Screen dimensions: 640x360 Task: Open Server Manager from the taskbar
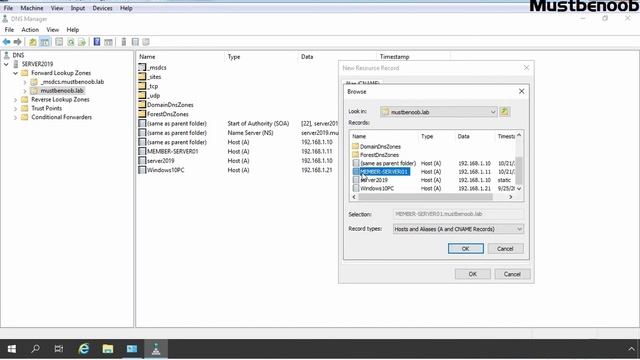click(x=132, y=349)
